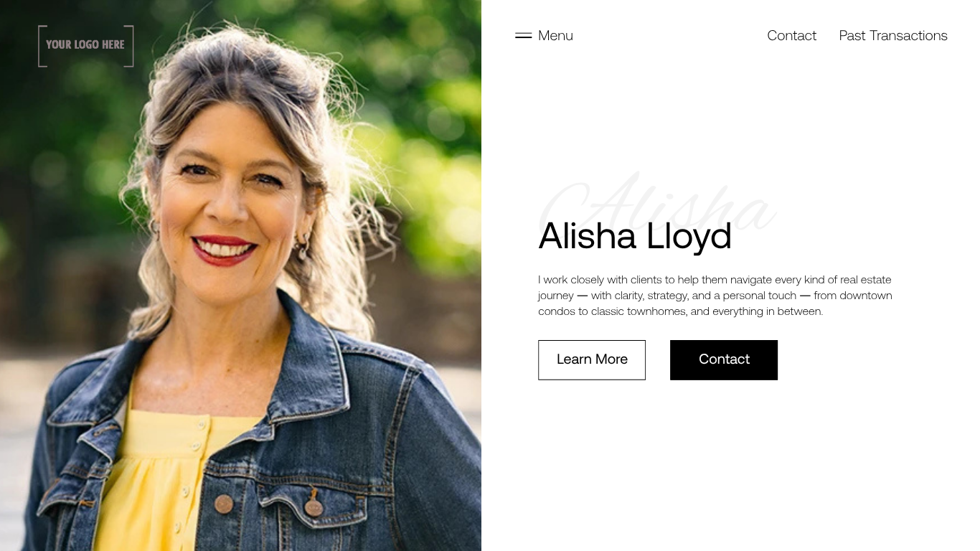Click the Learn More outlined button
The width and height of the screenshot is (980, 551).
pos(592,360)
